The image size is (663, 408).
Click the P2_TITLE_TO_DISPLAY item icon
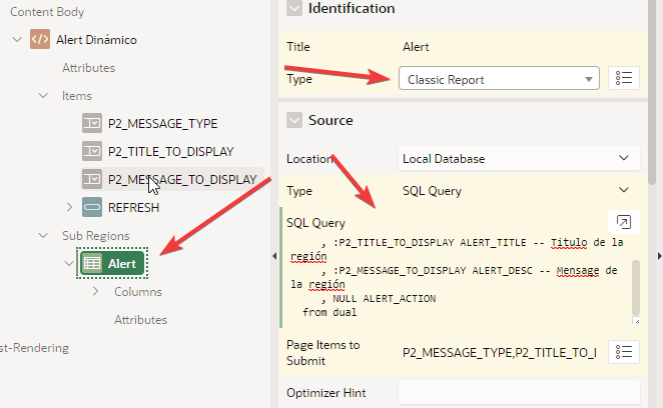pos(92,152)
